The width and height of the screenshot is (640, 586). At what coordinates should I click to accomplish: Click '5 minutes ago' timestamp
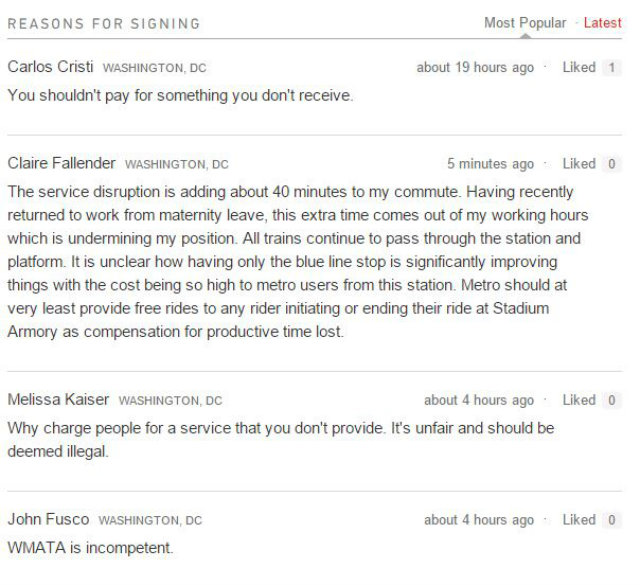point(490,164)
